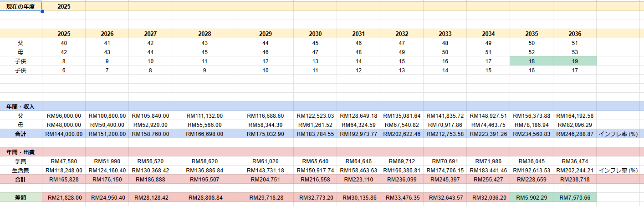
Task: Click the green-highlighted age 18 cell
Action: [532, 61]
